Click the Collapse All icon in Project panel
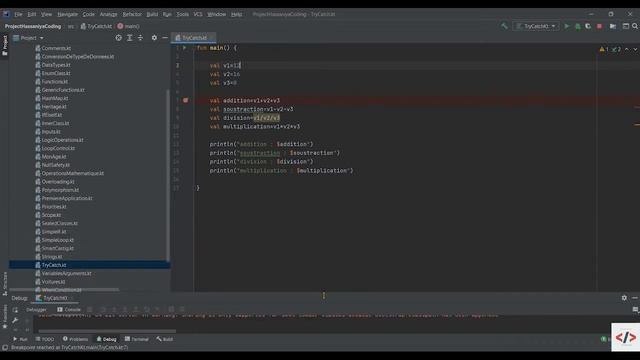Viewport: 640px width, 360px height. pyautogui.click(x=140, y=38)
